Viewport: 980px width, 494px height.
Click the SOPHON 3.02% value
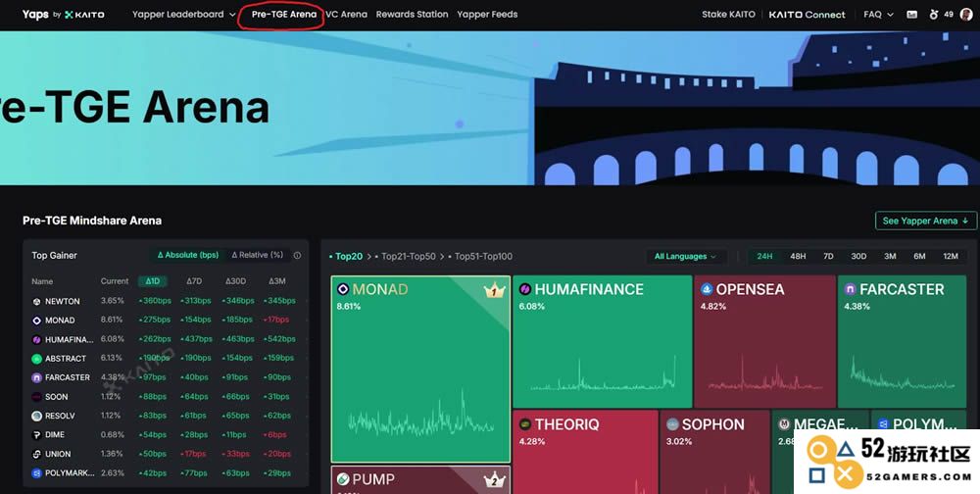[679, 441]
